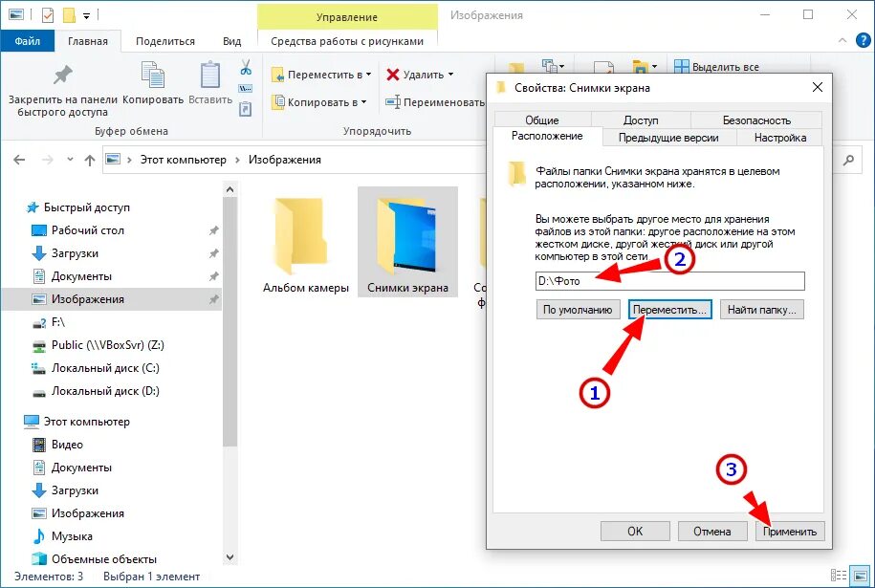Click the По умолчанию button
Screen dimensions: 875x588
578,310
